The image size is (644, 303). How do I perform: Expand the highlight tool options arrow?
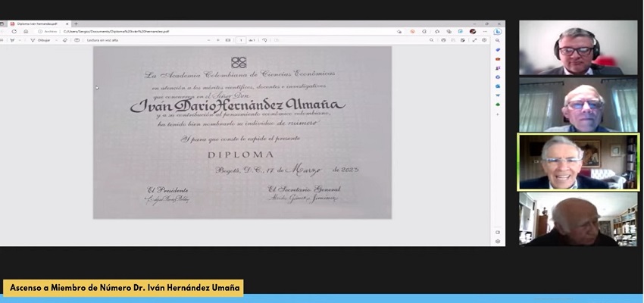pos(20,40)
